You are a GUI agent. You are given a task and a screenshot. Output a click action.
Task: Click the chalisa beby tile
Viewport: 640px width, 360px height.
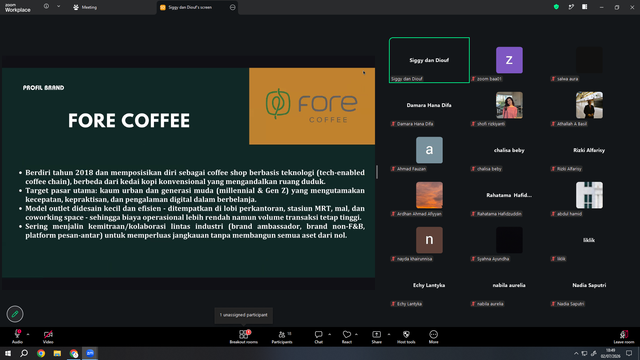tap(509, 150)
